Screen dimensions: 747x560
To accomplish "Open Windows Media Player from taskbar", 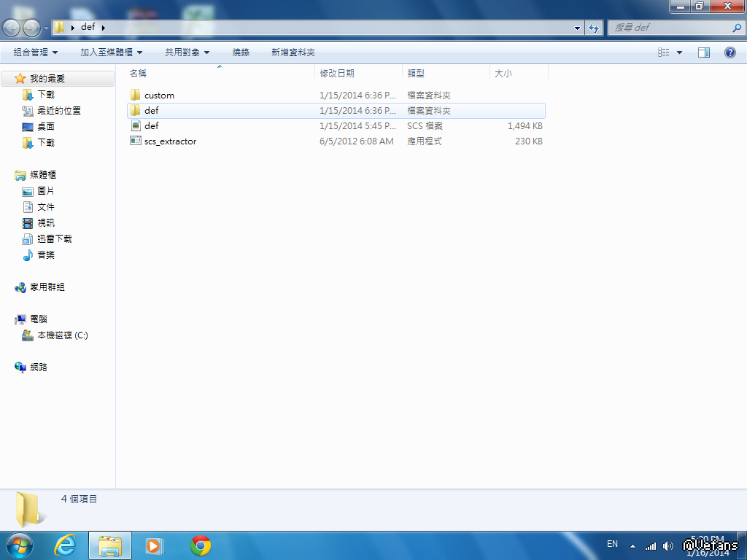I will [155, 545].
